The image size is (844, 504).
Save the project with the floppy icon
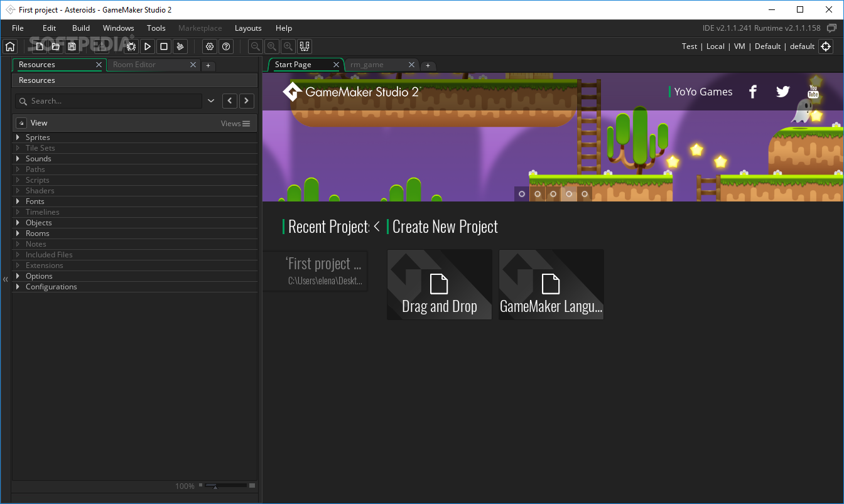(72, 46)
